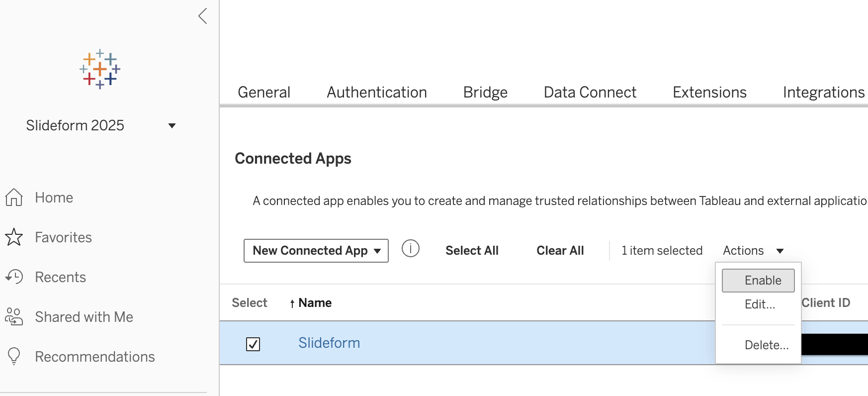This screenshot has height=396, width=868.
Task: Switch to the Authentication tab
Action: 377,92
